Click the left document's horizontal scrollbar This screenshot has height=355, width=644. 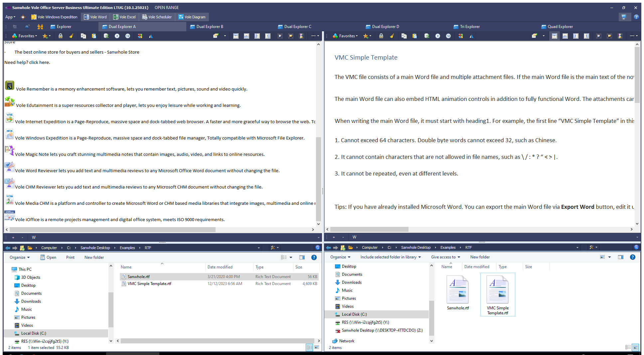112,229
